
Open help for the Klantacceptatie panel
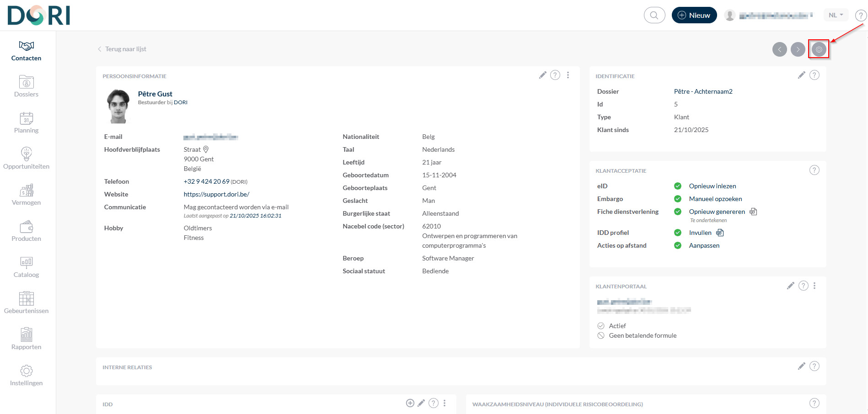[814, 170]
